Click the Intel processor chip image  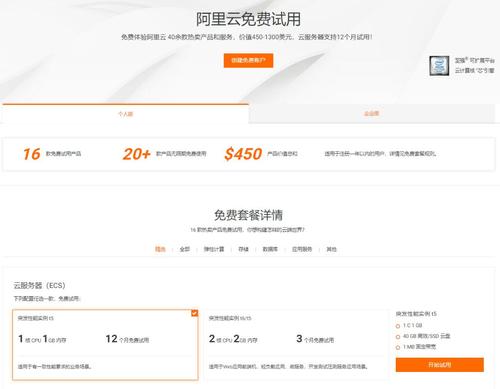point(439,66)
